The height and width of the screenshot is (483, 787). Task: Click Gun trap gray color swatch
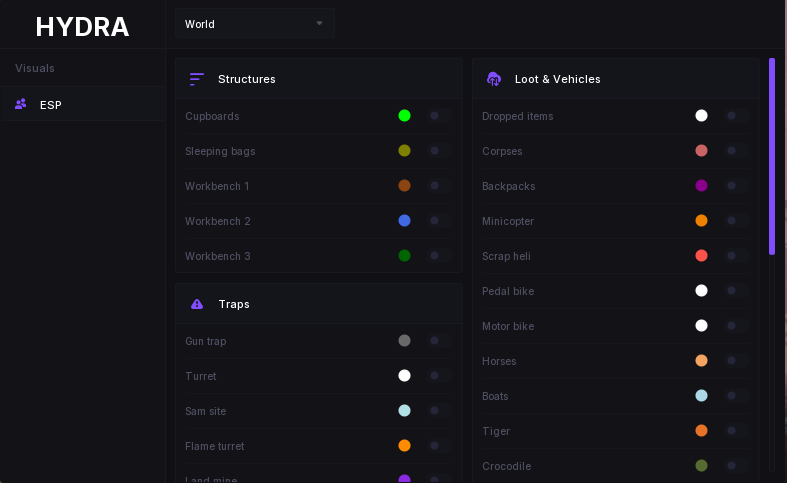pyautogui.click(x=405, y=341)
